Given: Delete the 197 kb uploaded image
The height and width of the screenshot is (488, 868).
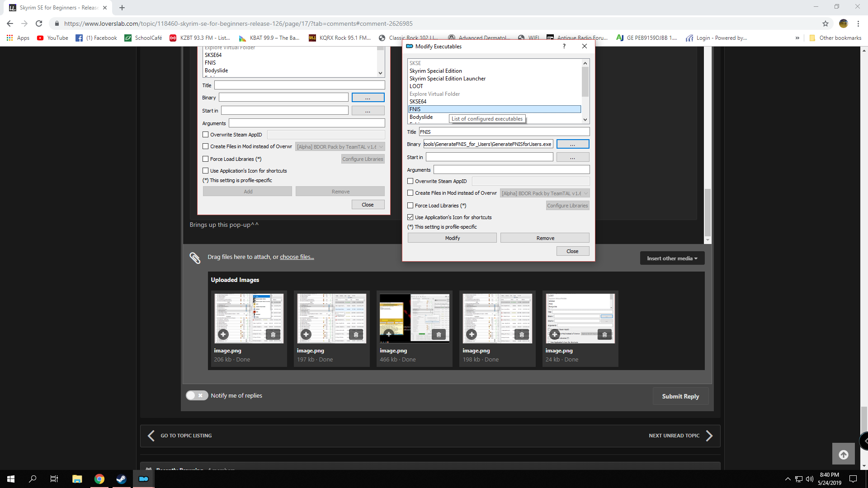Looking at the screenshot, I should pyautogui.click(x=356, y=334).
